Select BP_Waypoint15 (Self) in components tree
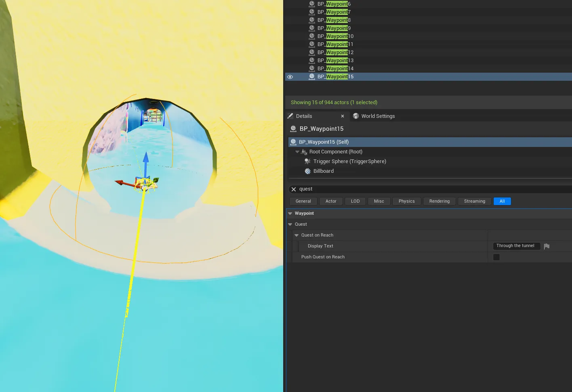 (430, 142)
